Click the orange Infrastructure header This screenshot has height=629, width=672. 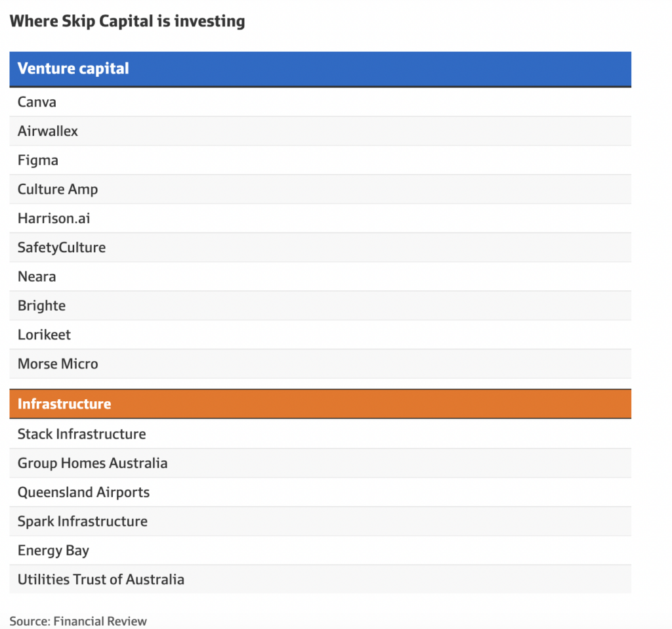(64, 404)
